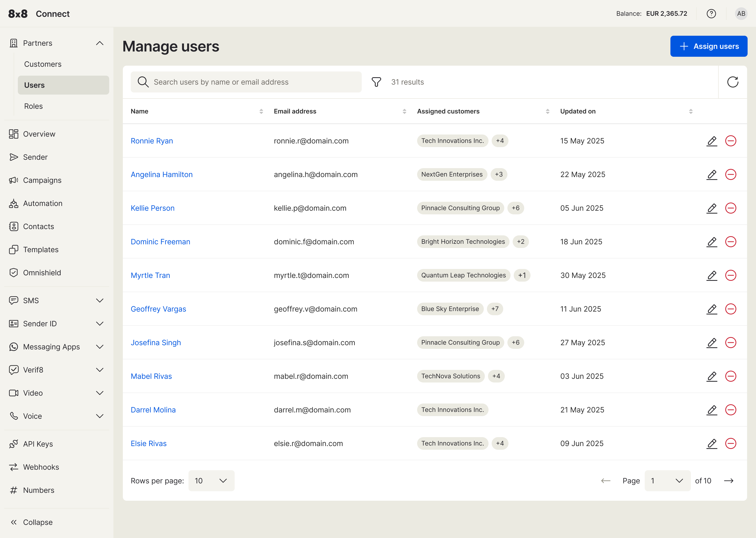Refresh the users list

[733, 82]
